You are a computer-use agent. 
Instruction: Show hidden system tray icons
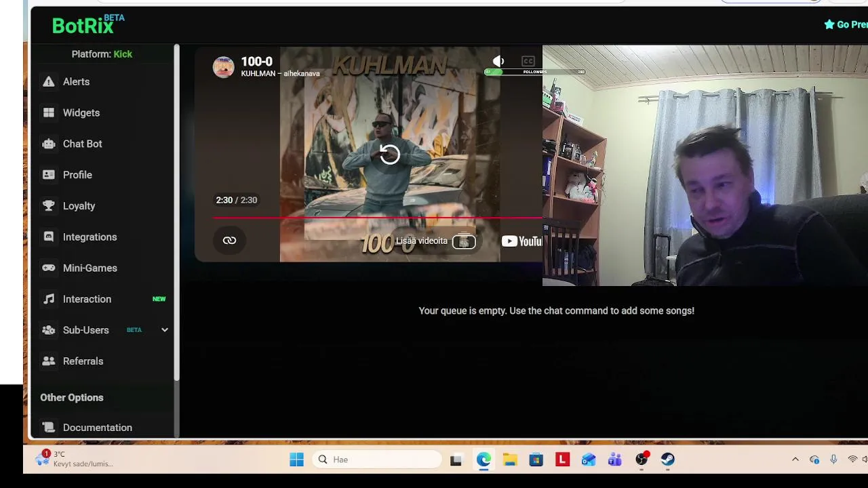(x=795, y=460)
